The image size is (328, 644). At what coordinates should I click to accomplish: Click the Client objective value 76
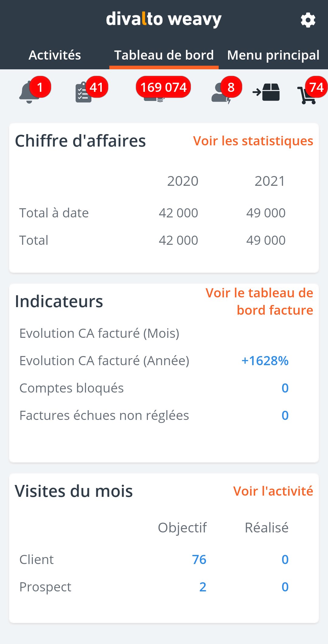point(199,559)
